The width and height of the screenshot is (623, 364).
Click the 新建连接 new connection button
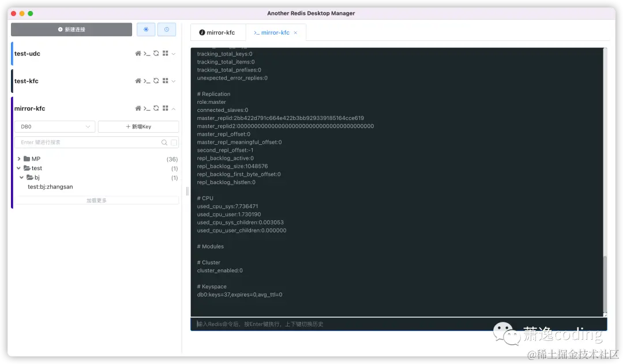pos(72,29)
